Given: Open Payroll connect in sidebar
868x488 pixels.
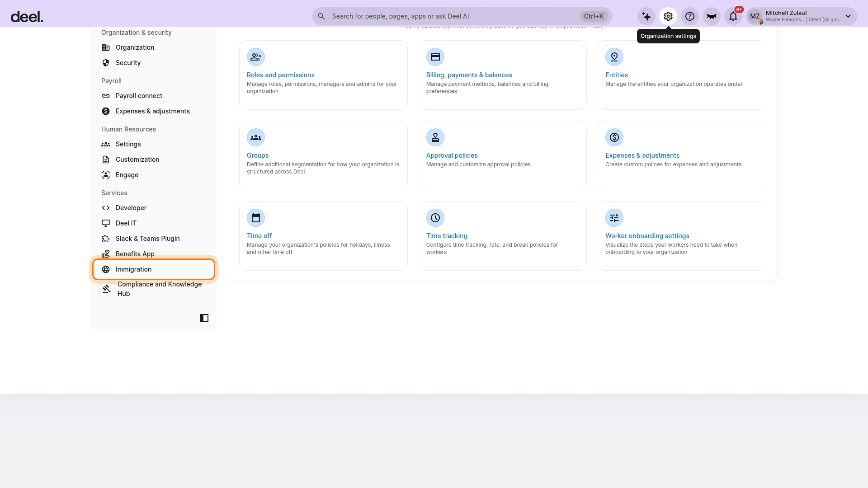Looking at the screenshot, I should point(154,96).
